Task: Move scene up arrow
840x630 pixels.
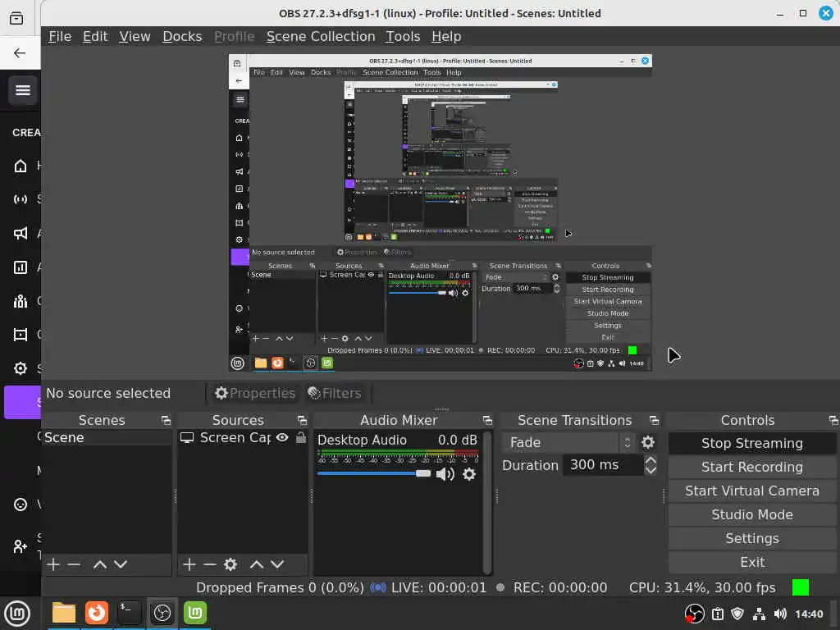Action: pyautogui.click(x=99, y=564)
